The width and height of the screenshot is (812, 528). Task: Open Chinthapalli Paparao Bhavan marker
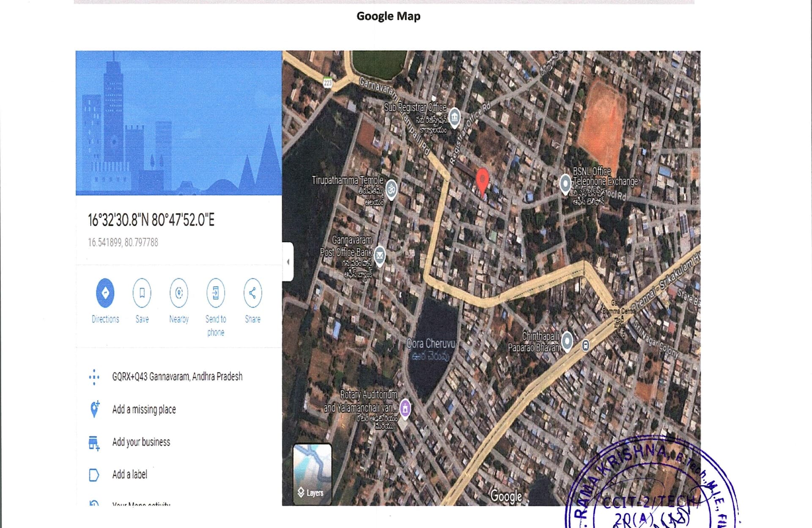coord(567,340)
